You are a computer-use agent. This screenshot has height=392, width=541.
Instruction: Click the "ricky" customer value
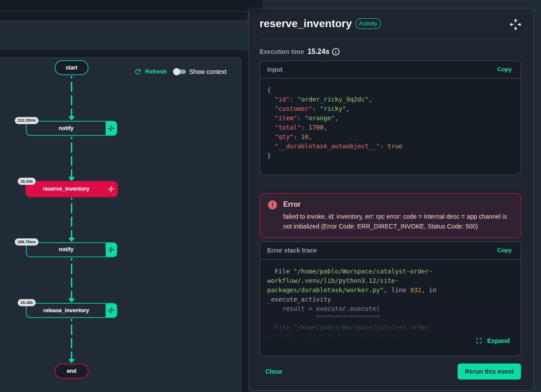333,109
